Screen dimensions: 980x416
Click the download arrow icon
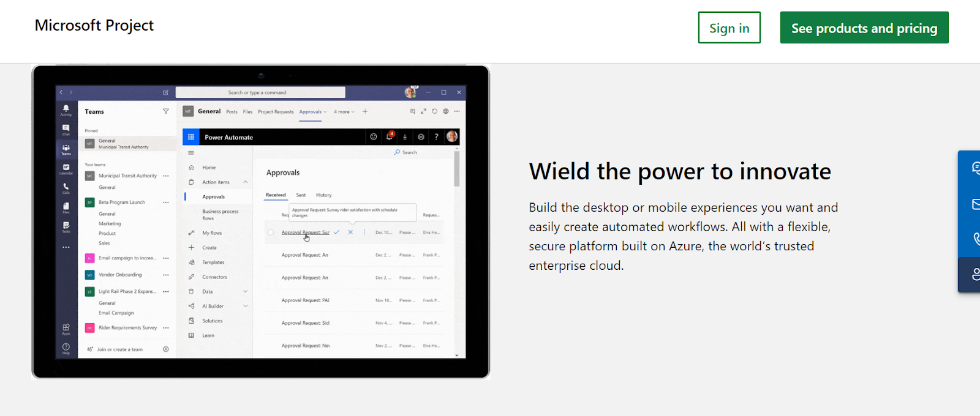tap(405, 137)
